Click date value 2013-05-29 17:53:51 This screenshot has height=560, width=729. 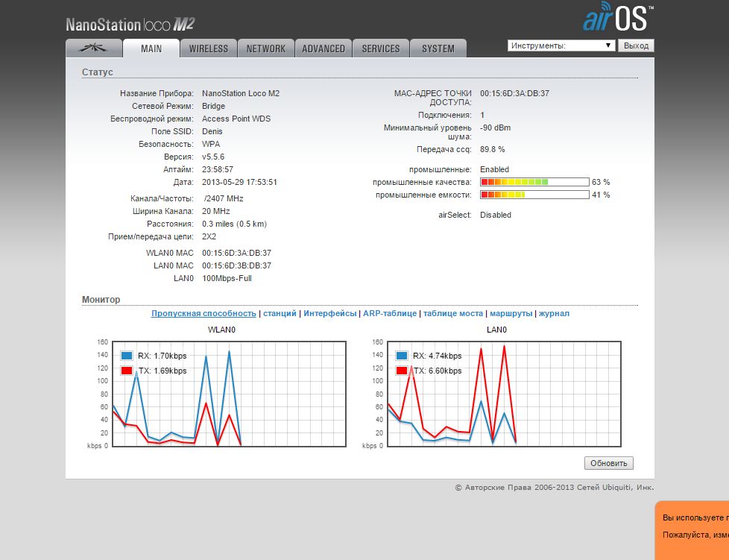point(239,183)
